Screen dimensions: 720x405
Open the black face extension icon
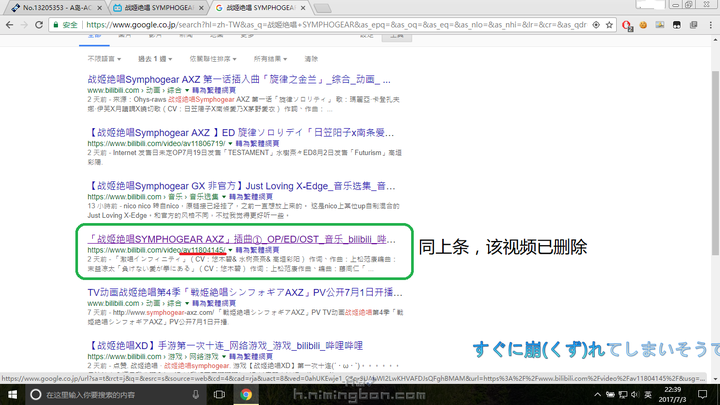pyautogui.click(x=677, y=25)
